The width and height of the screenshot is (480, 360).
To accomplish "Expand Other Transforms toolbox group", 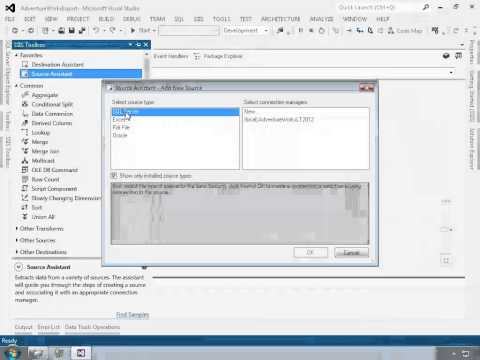I will (16, 228).
